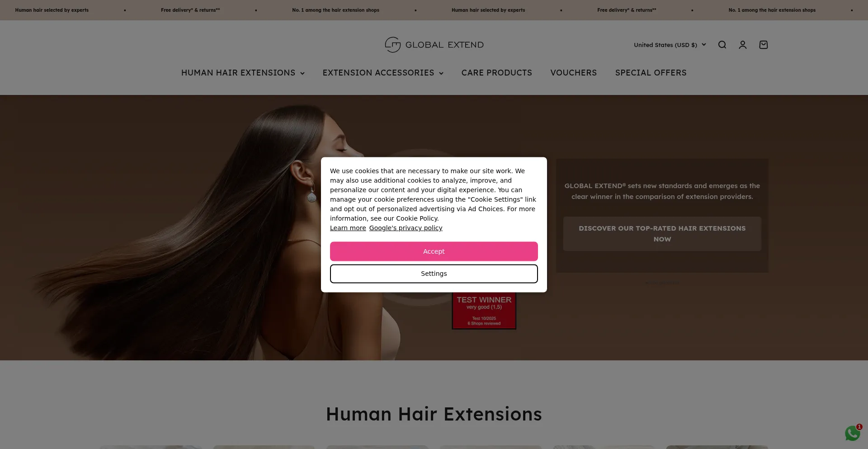
Task: Click the Global Extend logo
Action: pyautogui.click(x=434, y=45)
